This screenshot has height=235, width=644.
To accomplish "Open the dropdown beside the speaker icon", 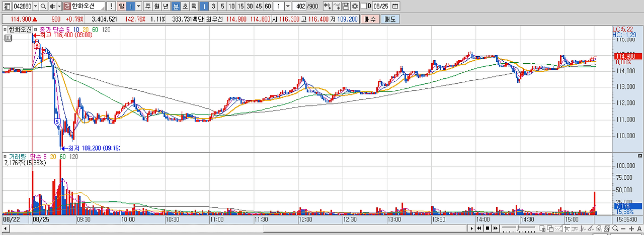I will click(x=59, y=6).
